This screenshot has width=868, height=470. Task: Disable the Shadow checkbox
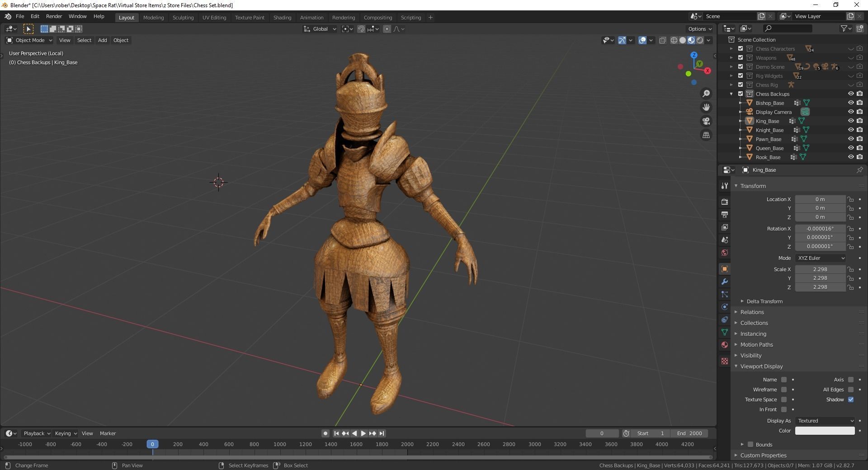(851, 399)
